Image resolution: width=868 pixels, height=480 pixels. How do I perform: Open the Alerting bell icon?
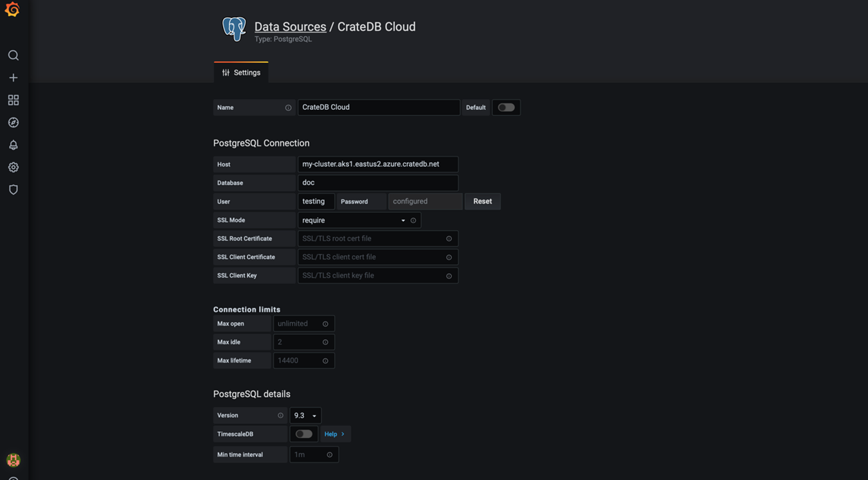pos(13,145)
